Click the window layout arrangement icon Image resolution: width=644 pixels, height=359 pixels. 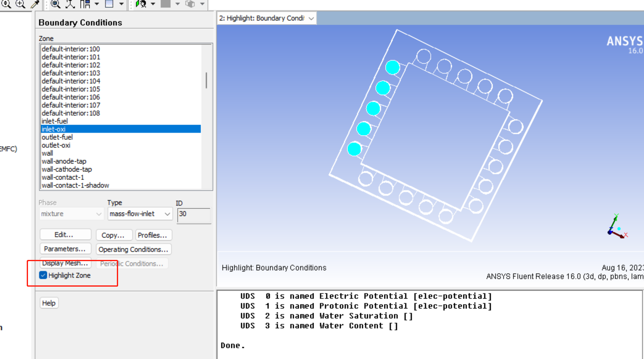[85, 4]
